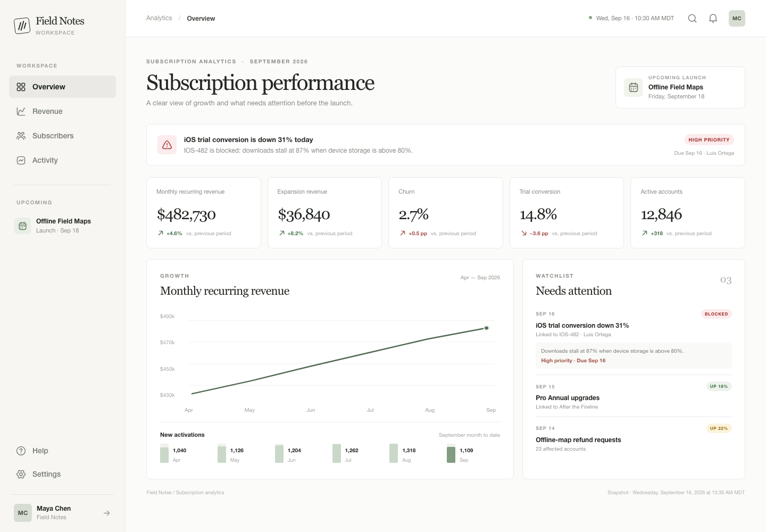This screenshot has width=766, height=532.
Task: Click the BLOCKED badge in watchlist
Action: pos(716,314)
